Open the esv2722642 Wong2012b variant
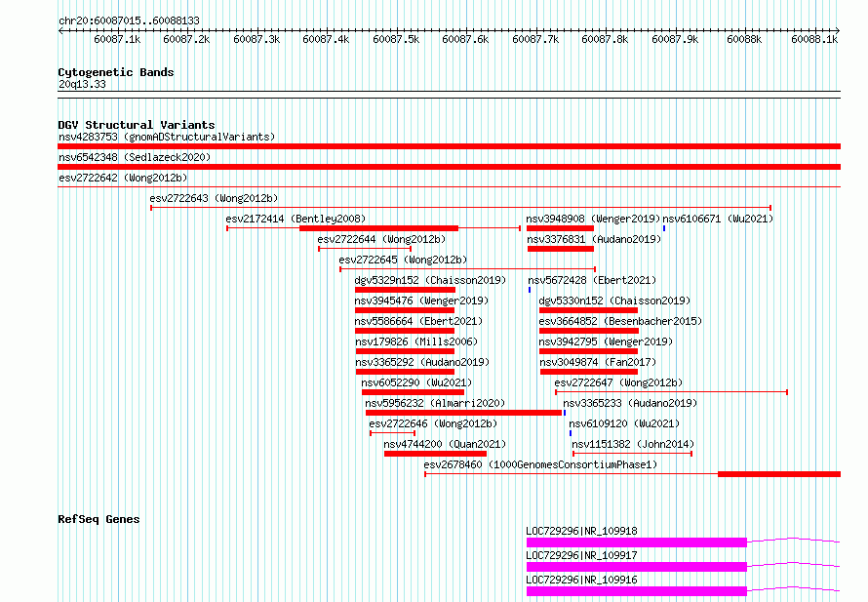The width and height of the screenshot is (868, 602). coord(123,178)
